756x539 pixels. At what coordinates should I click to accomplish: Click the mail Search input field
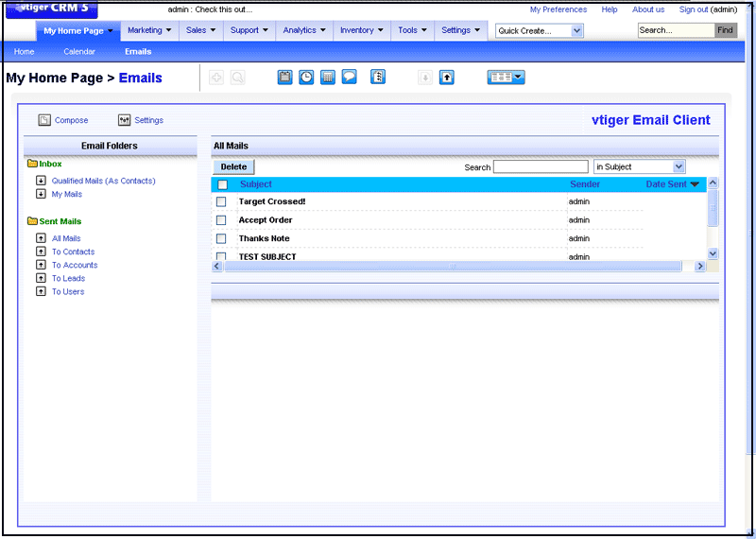(541, 167)
